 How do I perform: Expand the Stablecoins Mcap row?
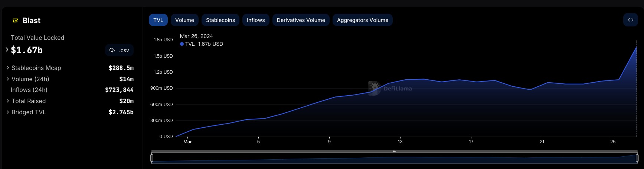[8, 68]
